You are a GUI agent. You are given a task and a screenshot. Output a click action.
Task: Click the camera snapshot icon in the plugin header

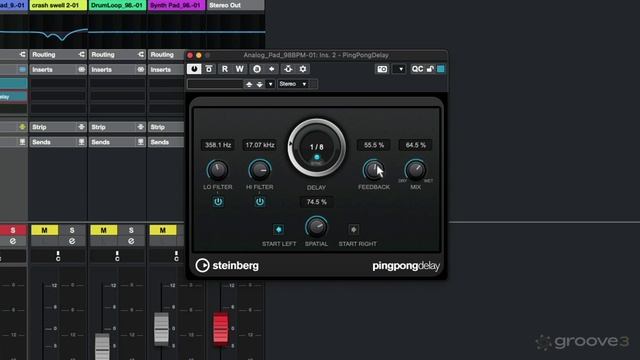382,69
